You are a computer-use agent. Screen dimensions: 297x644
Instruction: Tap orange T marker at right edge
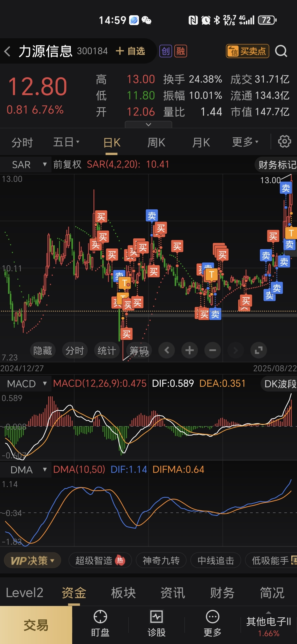point(291,233)
